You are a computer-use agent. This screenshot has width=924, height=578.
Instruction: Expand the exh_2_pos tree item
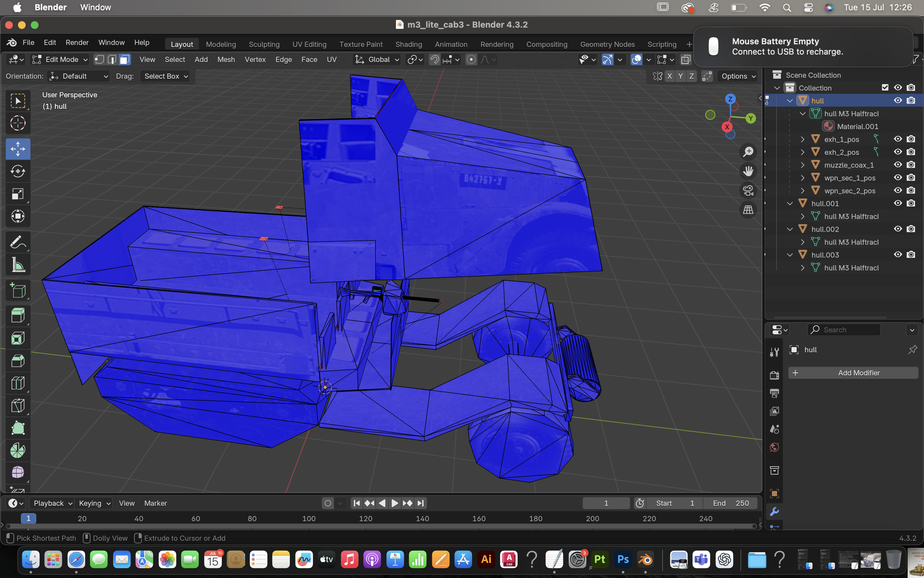[x=803, y=152]
